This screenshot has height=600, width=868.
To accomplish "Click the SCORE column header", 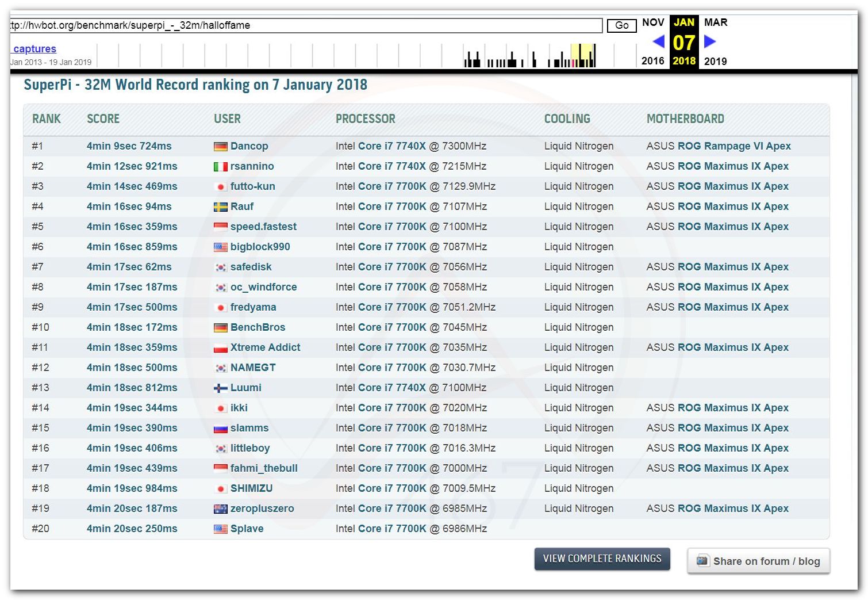I will pyautogui.click(x=103, y=119).
